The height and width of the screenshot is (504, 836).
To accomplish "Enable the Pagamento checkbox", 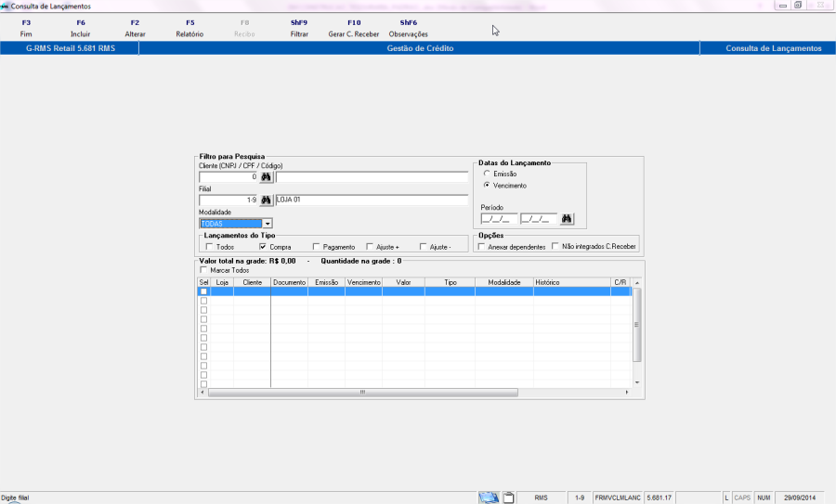I will (x=316, y=247).
